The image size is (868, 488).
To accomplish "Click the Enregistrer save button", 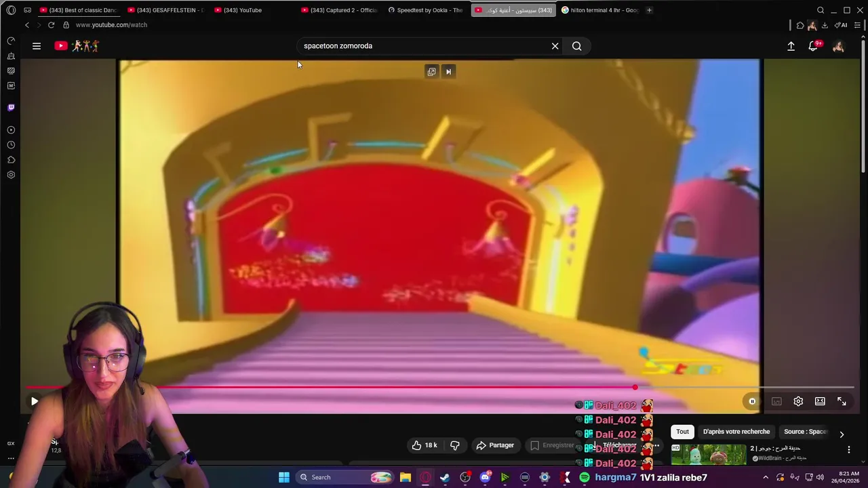I will [x=552, y=445].
